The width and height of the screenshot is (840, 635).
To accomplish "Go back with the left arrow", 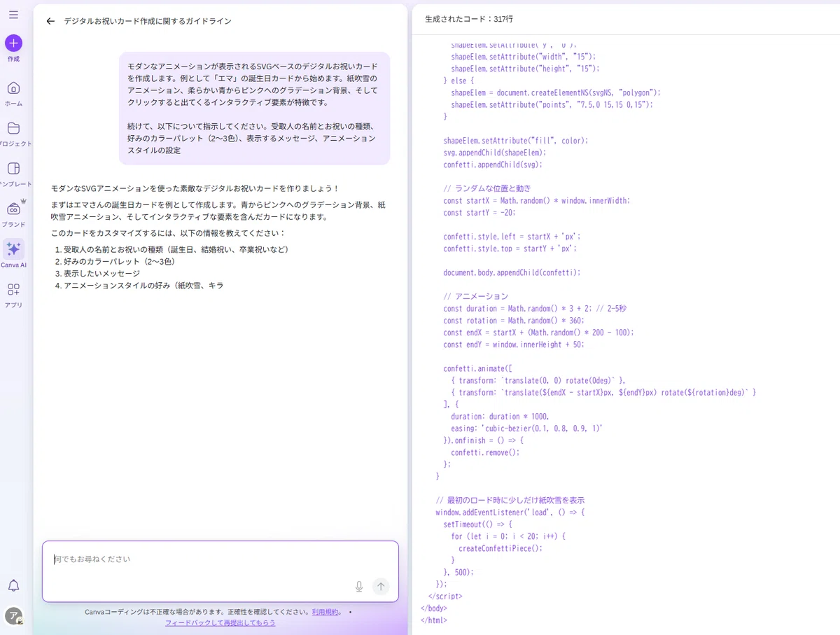I will [50, 21].
